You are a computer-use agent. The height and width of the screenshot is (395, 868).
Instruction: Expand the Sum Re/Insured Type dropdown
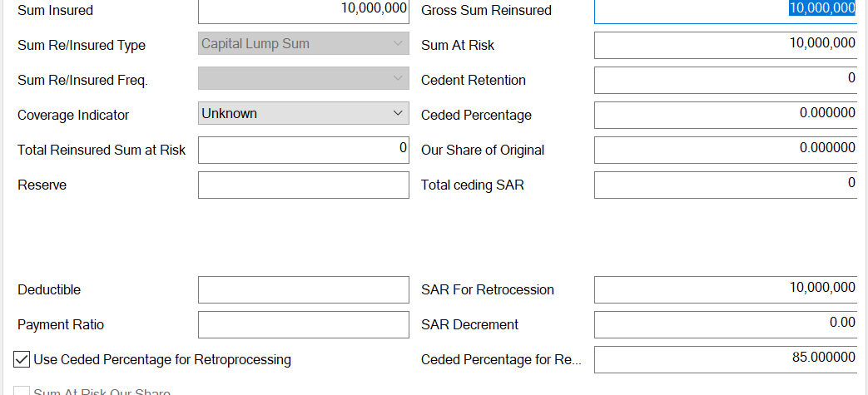tap(304, 44)
